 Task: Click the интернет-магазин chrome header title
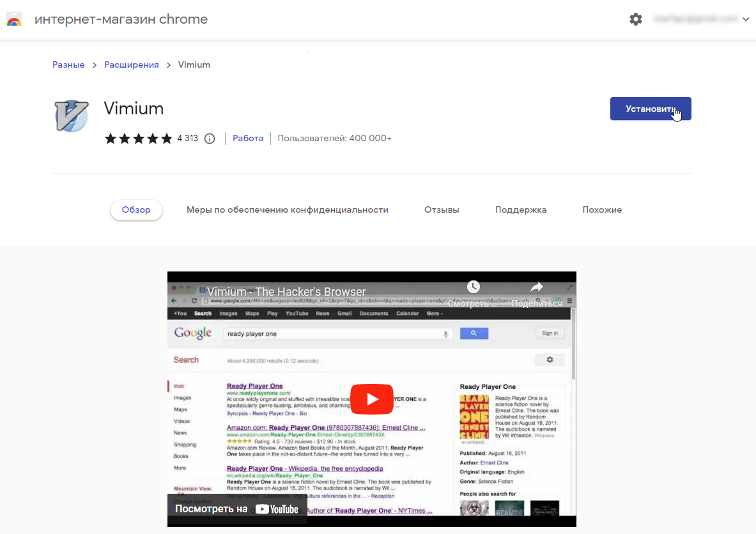[x=121, y=19]
